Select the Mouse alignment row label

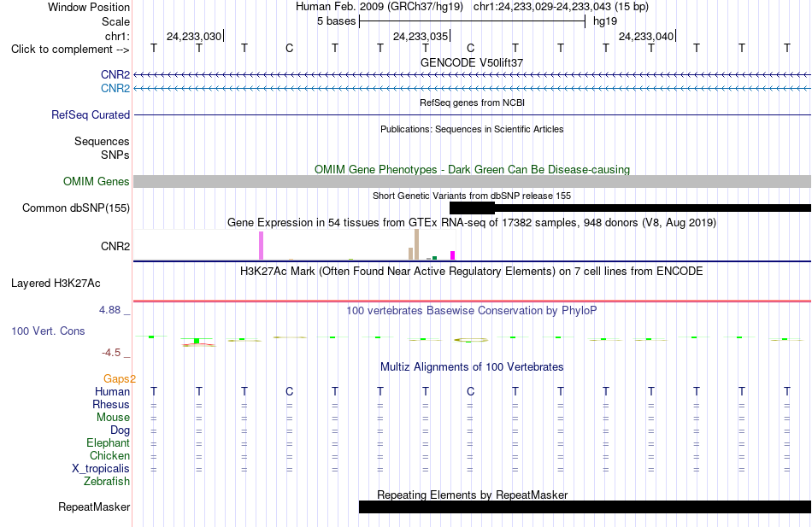113,418
